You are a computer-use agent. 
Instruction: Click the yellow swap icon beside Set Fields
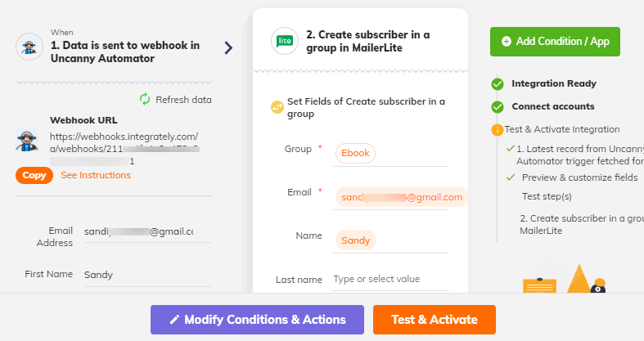[x=277, y=107]
